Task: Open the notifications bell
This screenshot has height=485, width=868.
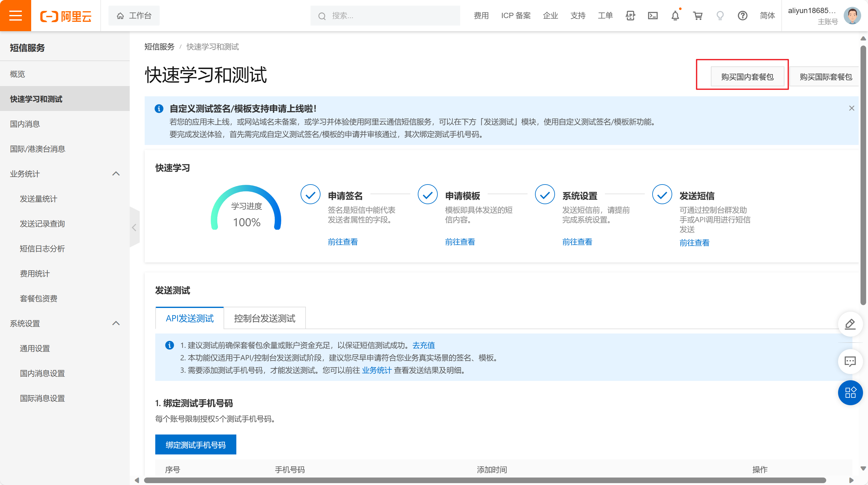Action: coord(675,16)
